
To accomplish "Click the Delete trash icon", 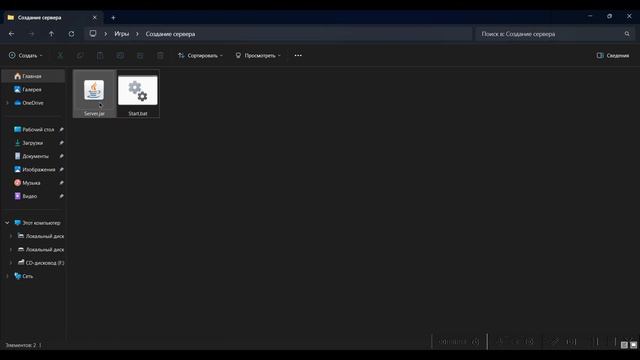I will (x=160, y=56).
